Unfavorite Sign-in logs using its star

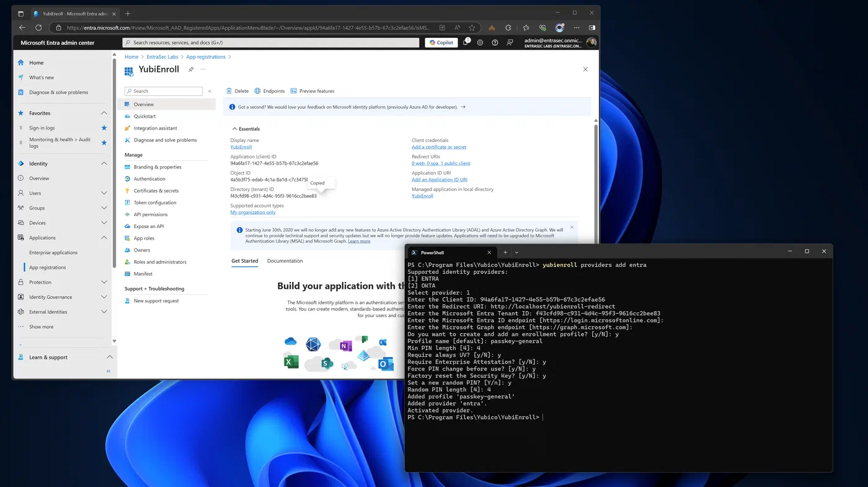pyautogui.click(x=104, y=128)
